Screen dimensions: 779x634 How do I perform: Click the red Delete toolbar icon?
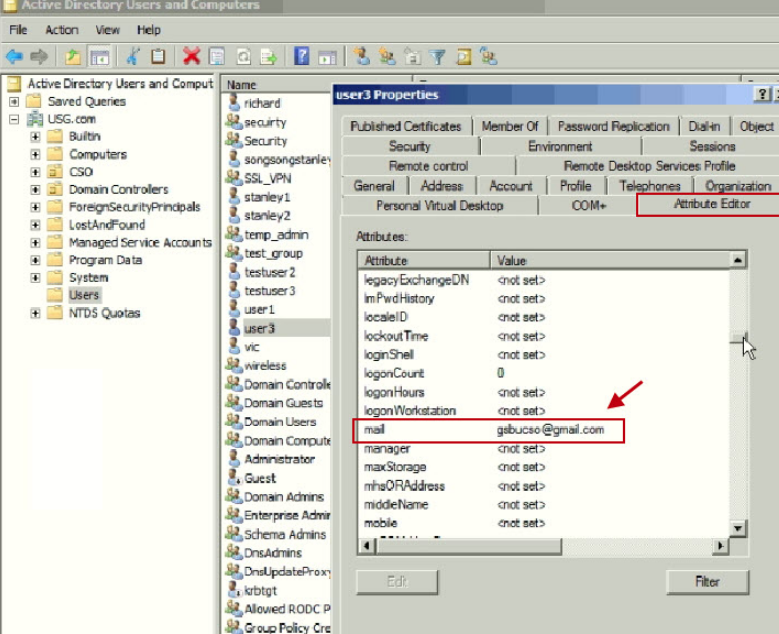tap(191, 57)
